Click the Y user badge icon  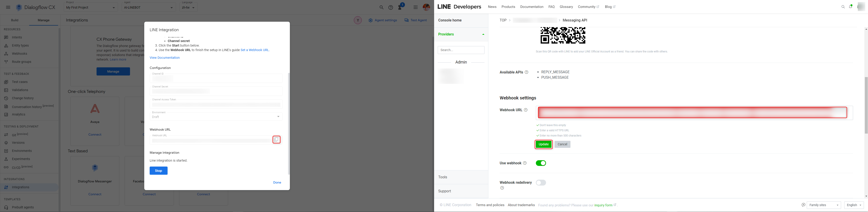pyautogui.click(x=357, y=20)
